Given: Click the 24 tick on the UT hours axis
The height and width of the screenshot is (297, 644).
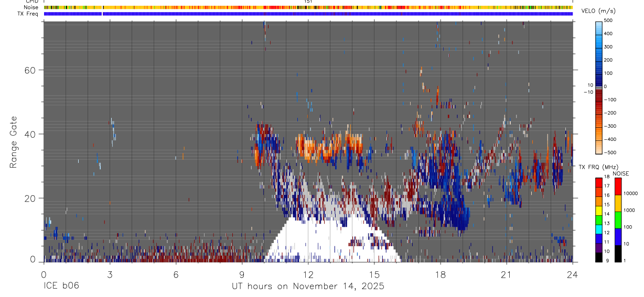Looking at the screenshot, I should 572,274.
